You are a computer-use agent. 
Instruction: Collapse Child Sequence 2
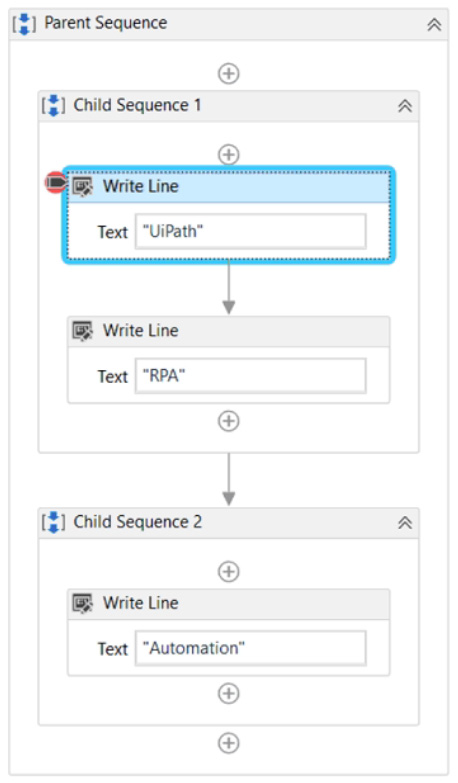(x=405, y=523)
